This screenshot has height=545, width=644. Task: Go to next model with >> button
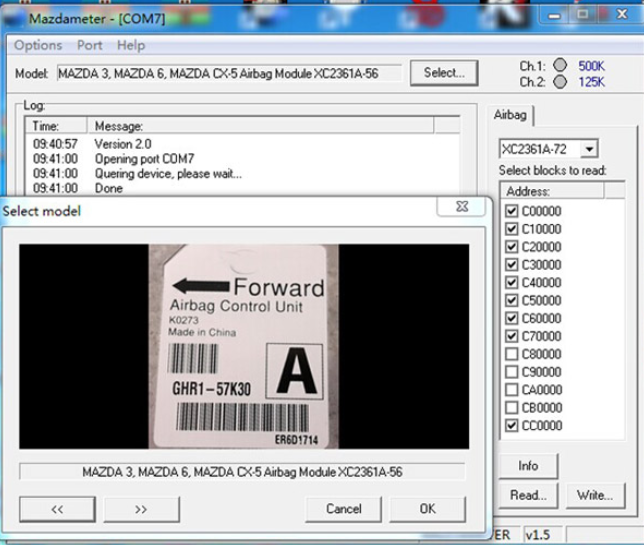click(x=141, y=509)
